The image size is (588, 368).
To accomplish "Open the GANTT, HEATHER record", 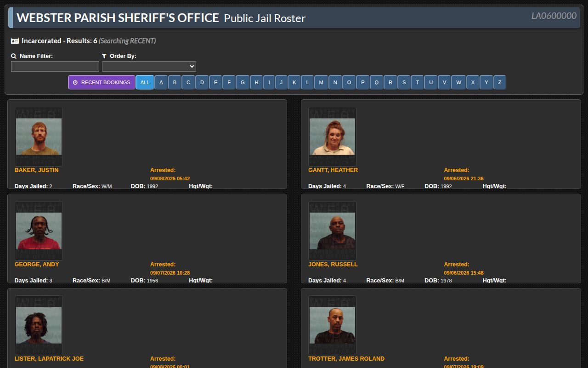I will point(333,170).
